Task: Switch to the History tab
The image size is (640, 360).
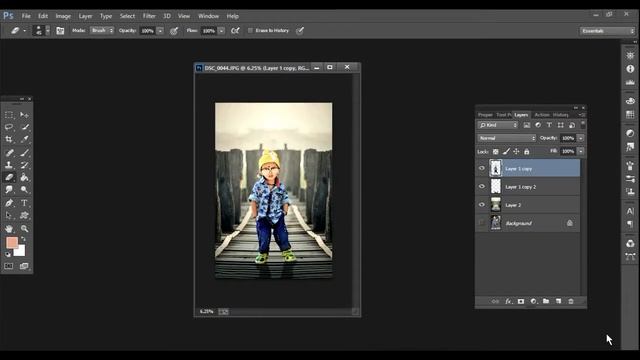Action: pos(561,115)
